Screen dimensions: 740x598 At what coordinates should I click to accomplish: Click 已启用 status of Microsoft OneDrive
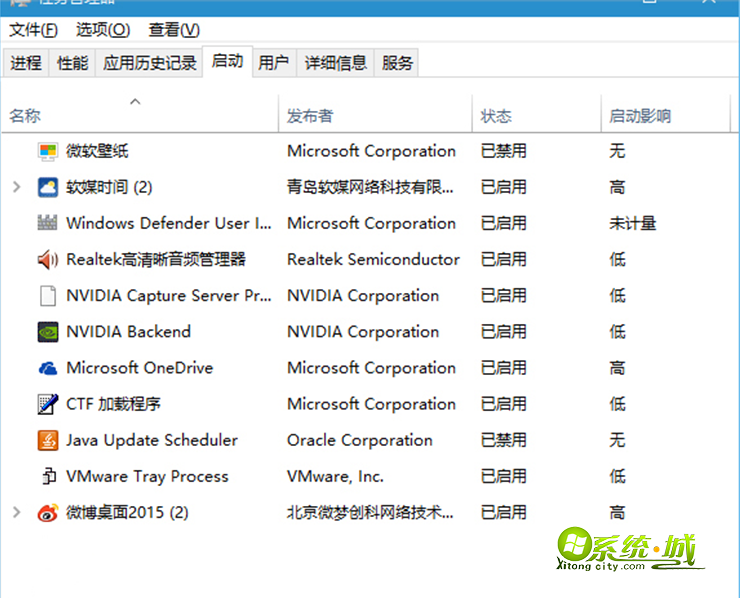(x=504, y=368)
